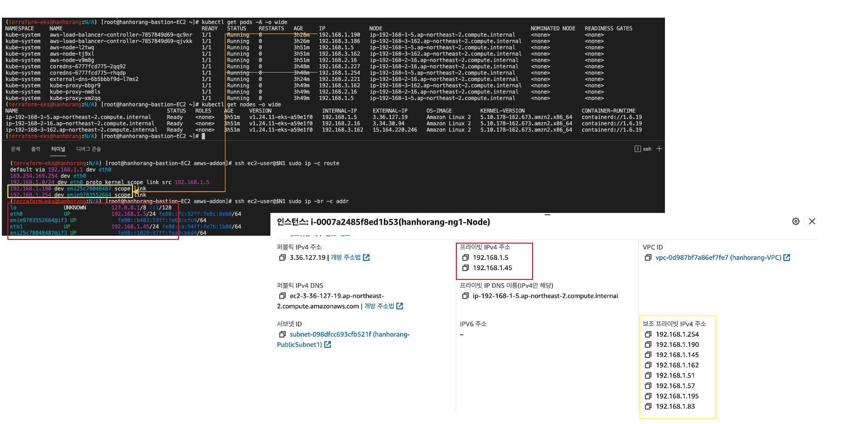This screenshot has width=868, height=424.
Task: Select the aws-node-l2twq pod name in terminal
Action: click(x=72, y=47)
